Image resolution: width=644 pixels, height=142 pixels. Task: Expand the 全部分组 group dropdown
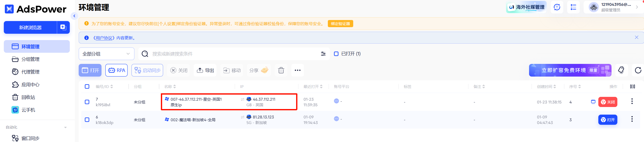pos(106,54)
